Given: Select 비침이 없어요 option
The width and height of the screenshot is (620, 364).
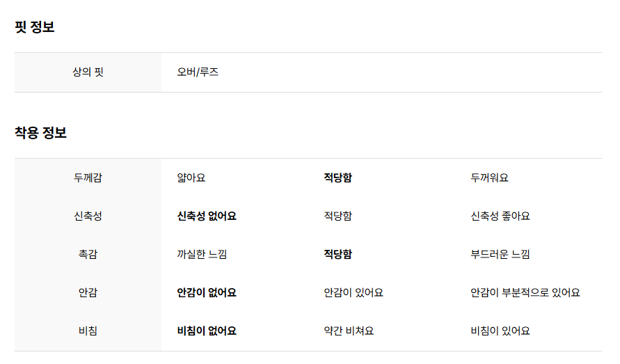Looking at the screenshot, I should 207,331.
